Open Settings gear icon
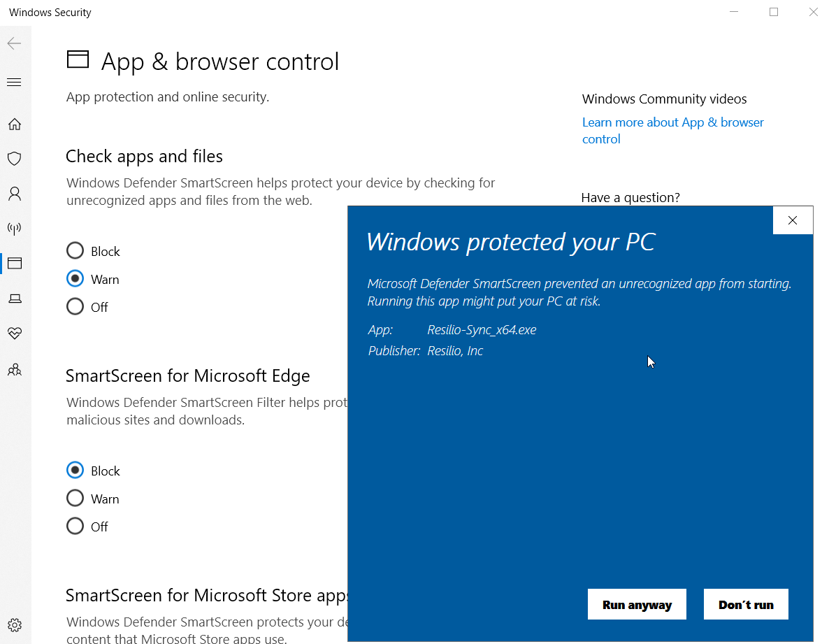Image resolution: width=829 pixels, height=644 pixels. (15, 625)
